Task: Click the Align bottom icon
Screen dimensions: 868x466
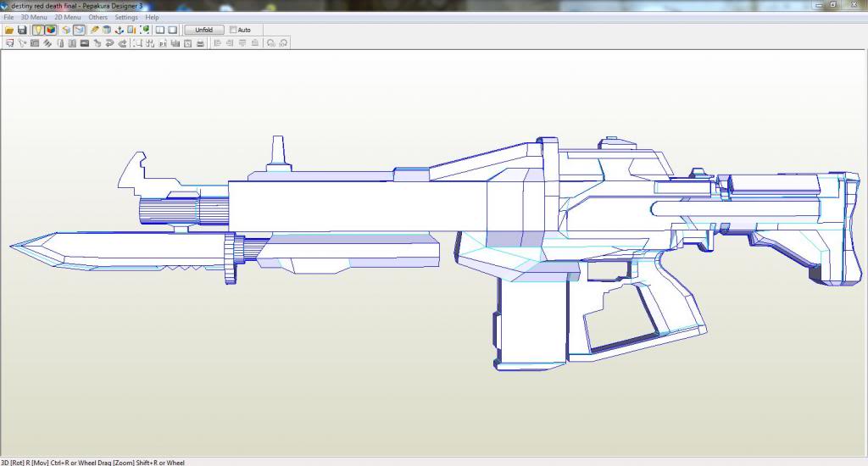Action: pyautogui.click(x=254, y=43)
